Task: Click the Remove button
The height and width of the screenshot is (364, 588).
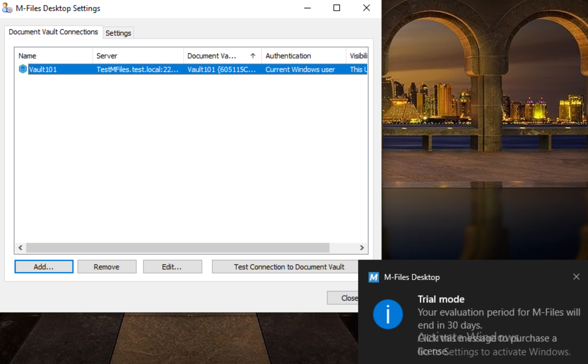Action: (x=107, y=267)
